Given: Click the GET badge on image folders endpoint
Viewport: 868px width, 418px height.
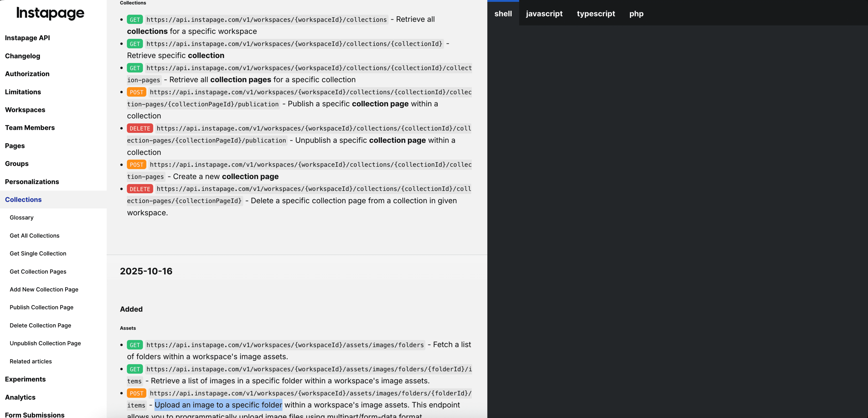Looking at the screenshot, I should (x=135, y=345).
